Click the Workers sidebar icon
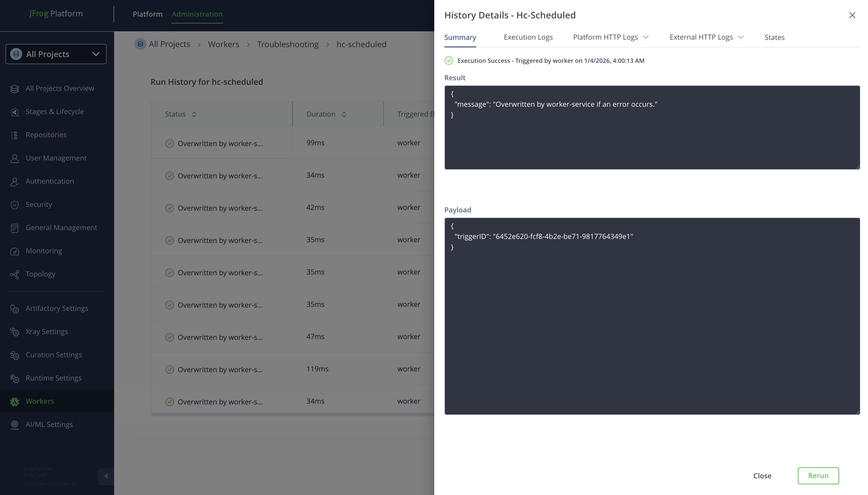 [x=14, y=401]
